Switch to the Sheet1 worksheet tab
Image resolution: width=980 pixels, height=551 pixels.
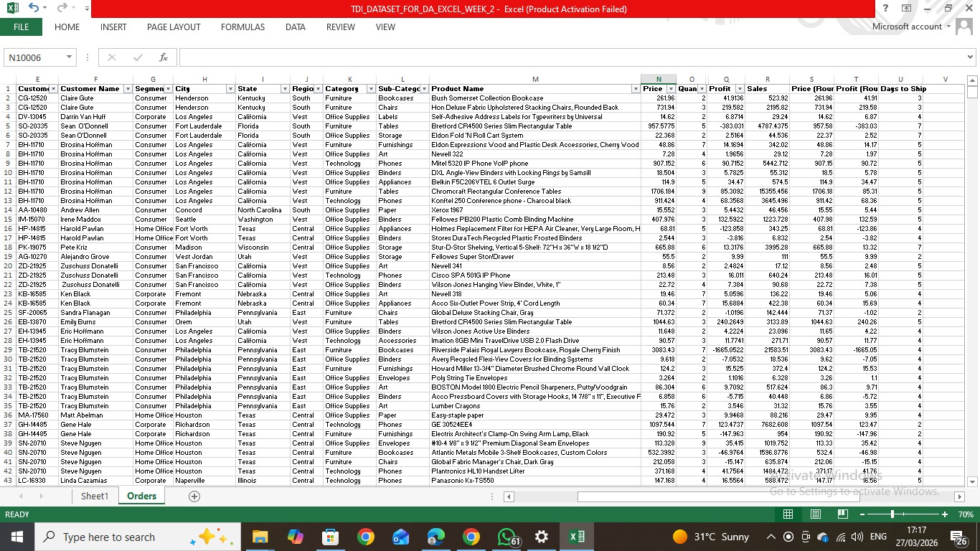click(x=95, y=496)
